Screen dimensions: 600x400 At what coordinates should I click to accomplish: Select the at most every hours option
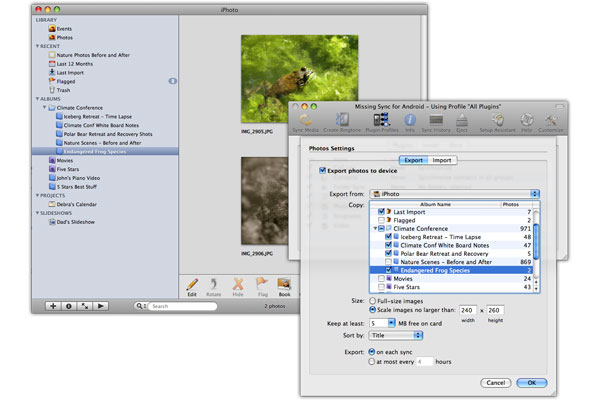tap(372, 361)
